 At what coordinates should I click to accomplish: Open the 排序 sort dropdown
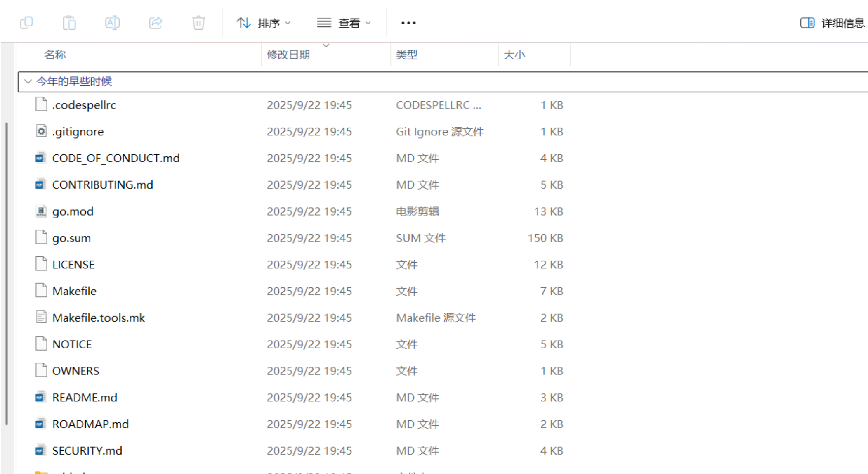click(x=264, y=23)
